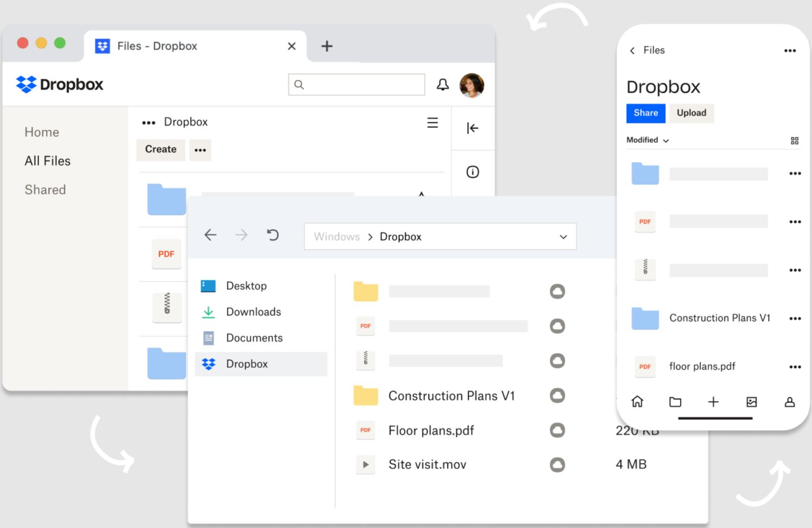
Task: Select Dropbox in explorer sidebar
Action: coord(261,364)
